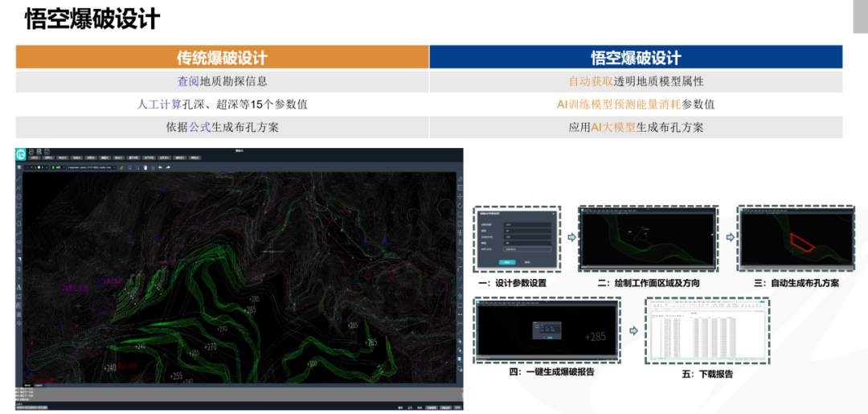Image resolution: width=868 pixels, height=414 pixels.
Task: Select the Polyline draw tool
Action: pos(18,187)
